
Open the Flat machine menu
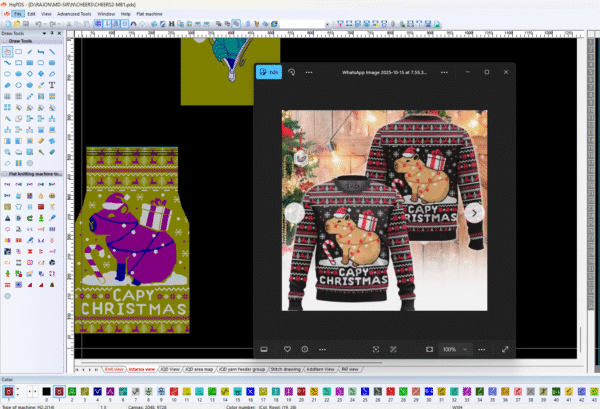click(x=151, y=14)
